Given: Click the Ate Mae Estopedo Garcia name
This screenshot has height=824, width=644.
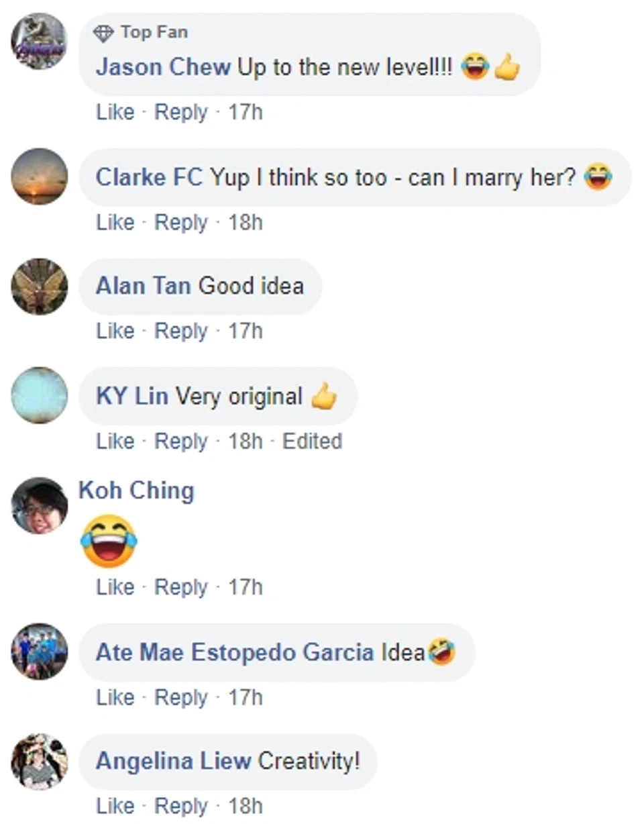Looking at the screenshot, I should point(235,652).
